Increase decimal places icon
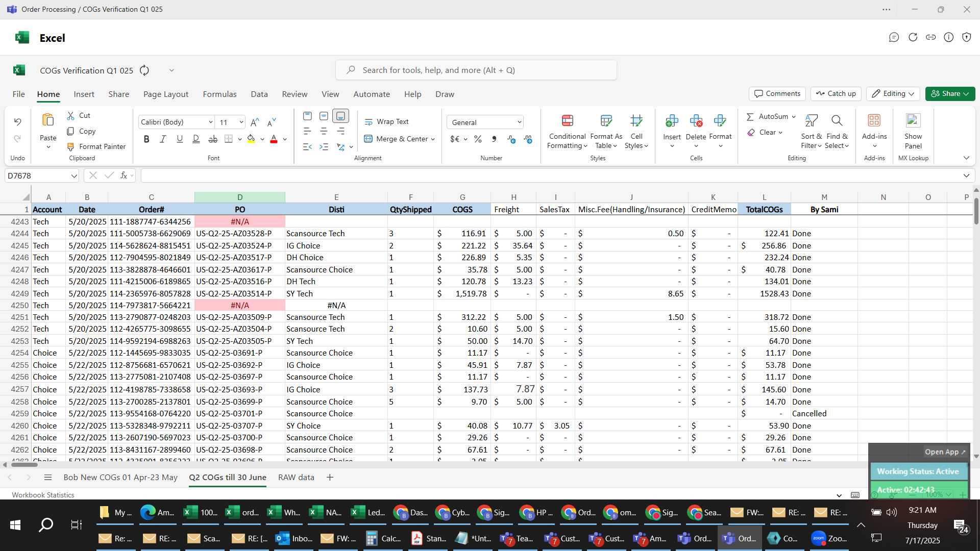Image resolution: width=980 pixels, height=551 pixels. tap(511, 139)
